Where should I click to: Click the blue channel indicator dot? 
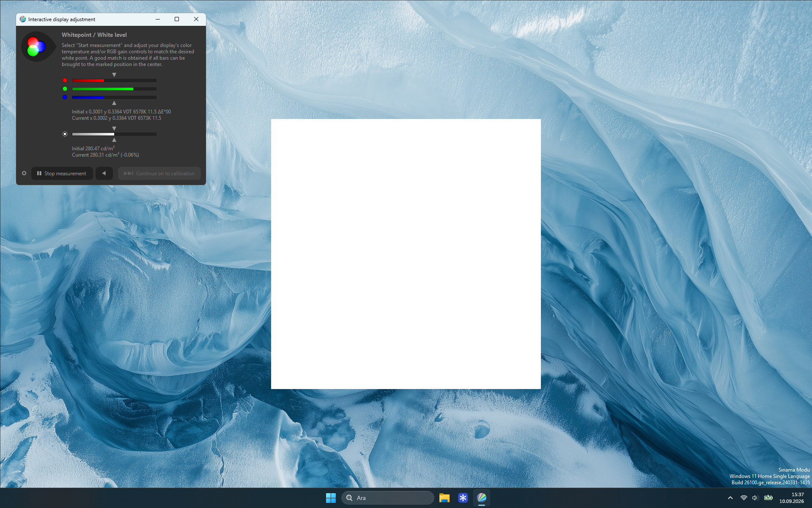[65, 97]
